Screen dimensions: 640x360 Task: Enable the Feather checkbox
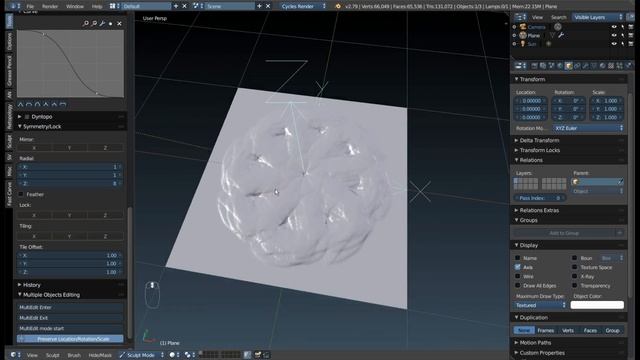21,194
